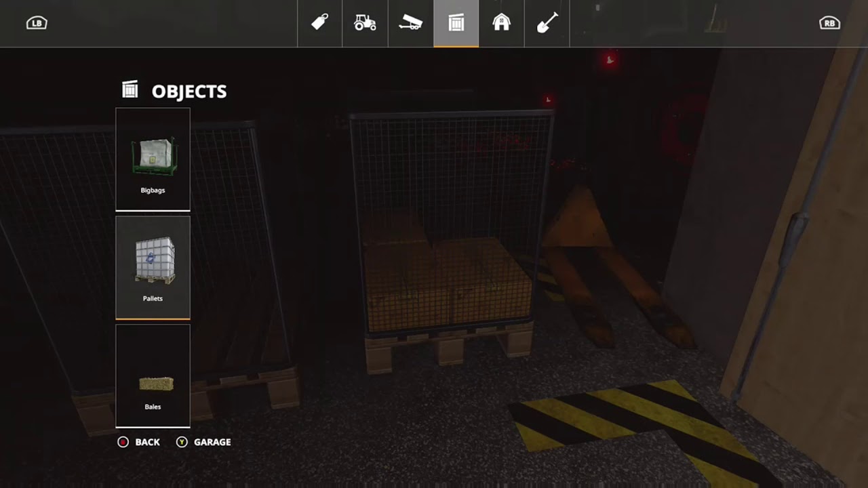Select the Bales category card
This screenshot has height=488, width=868.
coord(153,376)
